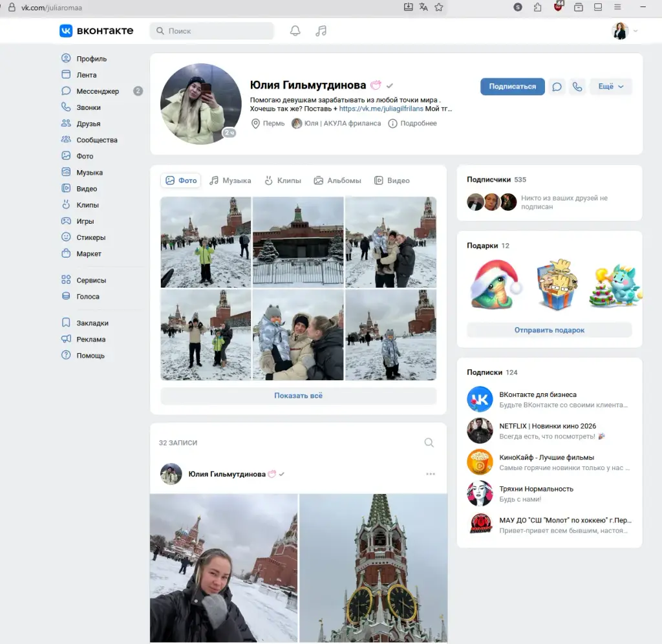Open Игры in sidebar
Screen dimensions: 662x644
point(78,221)
